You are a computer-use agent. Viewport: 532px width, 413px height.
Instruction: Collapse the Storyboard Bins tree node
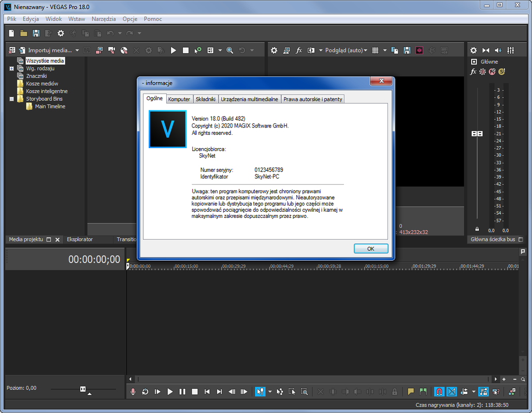[11, 99]
